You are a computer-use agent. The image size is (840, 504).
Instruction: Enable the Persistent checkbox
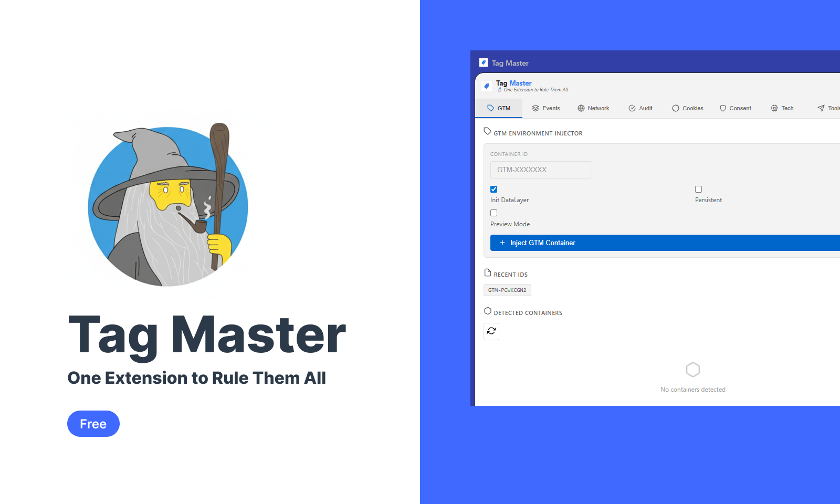click(x=698, y=189)
